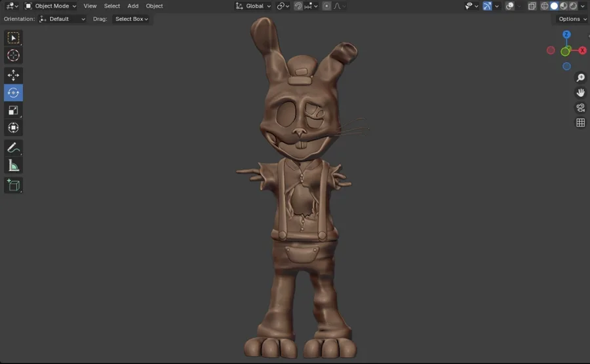The image size is (590, 364).
Task: Activate the 3D Cursor tool
Action: coord(13,55)
